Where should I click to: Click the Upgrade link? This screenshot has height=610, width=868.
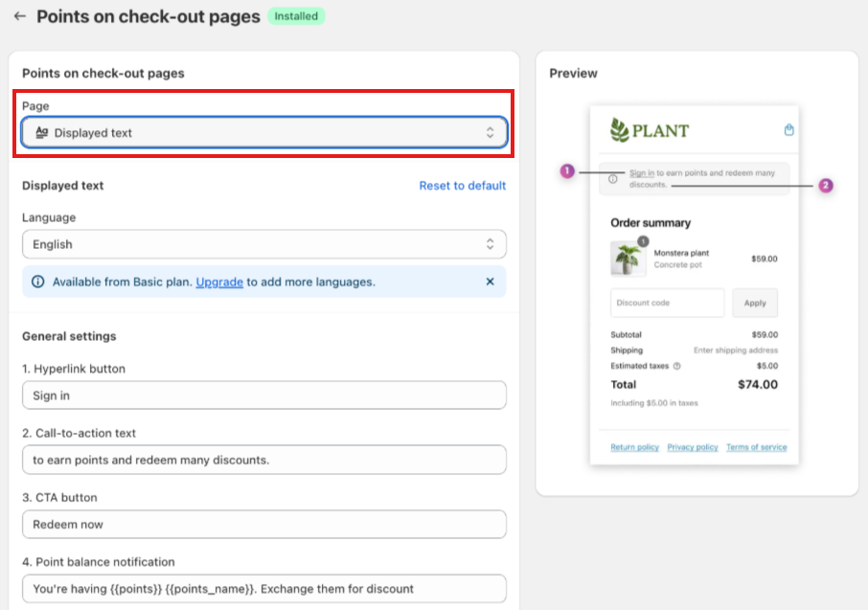[x=219, y=282]
